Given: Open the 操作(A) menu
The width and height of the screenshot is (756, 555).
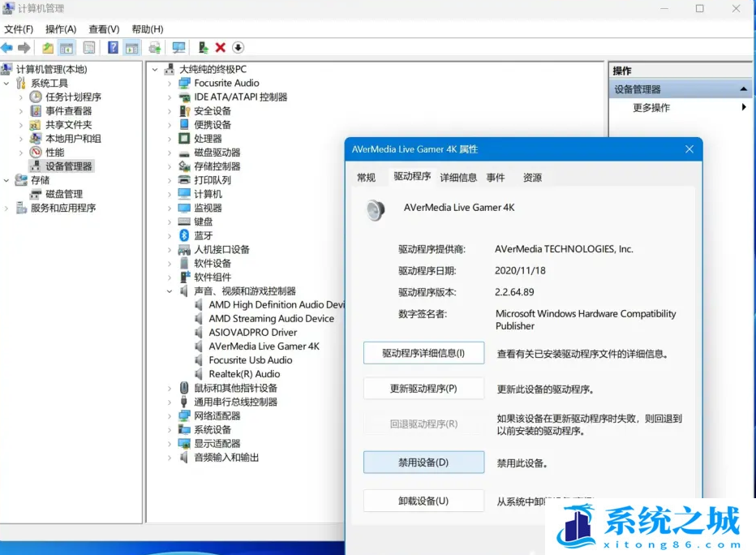Looking at the screenshot, I should pyautogui.click(x=61, y=29).
